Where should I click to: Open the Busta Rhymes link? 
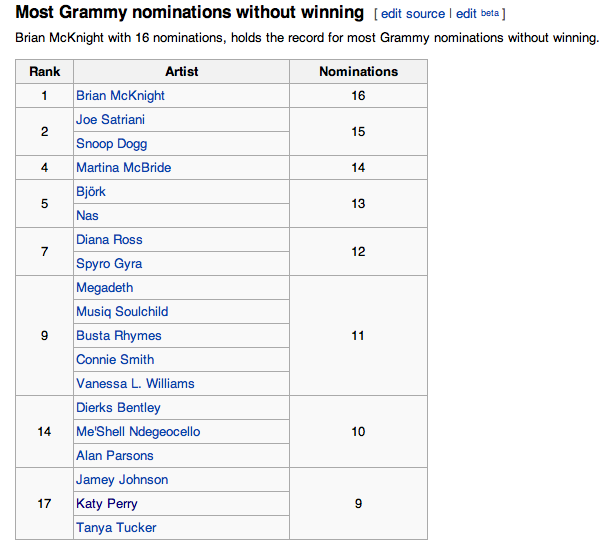pos(119,335)
